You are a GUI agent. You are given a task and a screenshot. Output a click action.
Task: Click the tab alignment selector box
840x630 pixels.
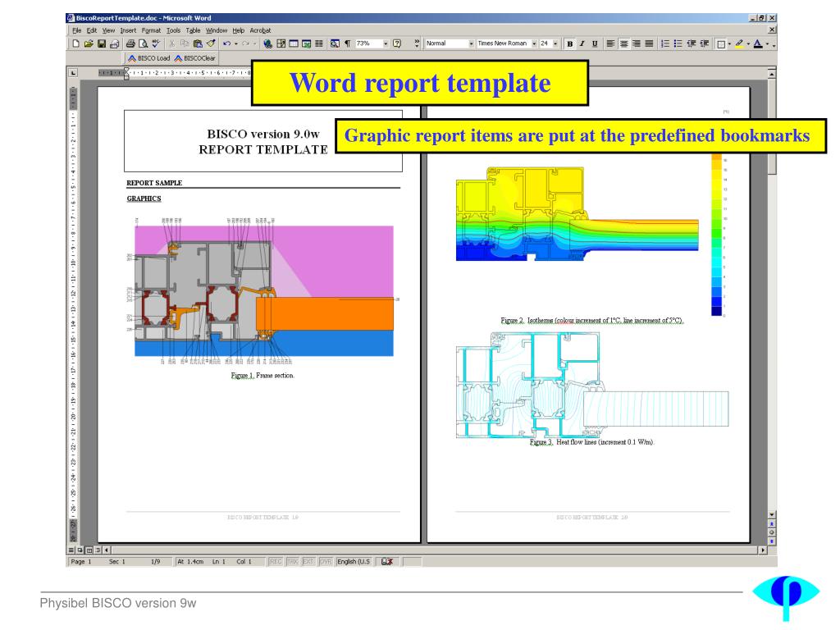tap(73, 72)
